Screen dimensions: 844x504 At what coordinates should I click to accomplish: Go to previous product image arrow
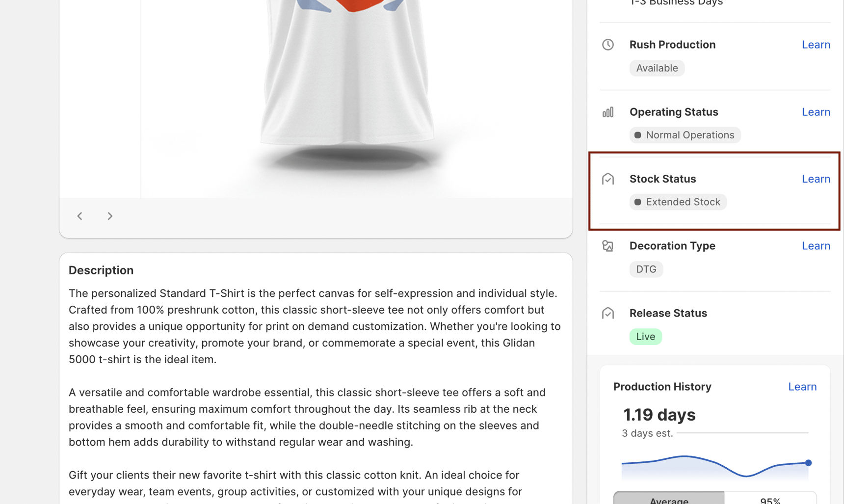pos(79,216)
